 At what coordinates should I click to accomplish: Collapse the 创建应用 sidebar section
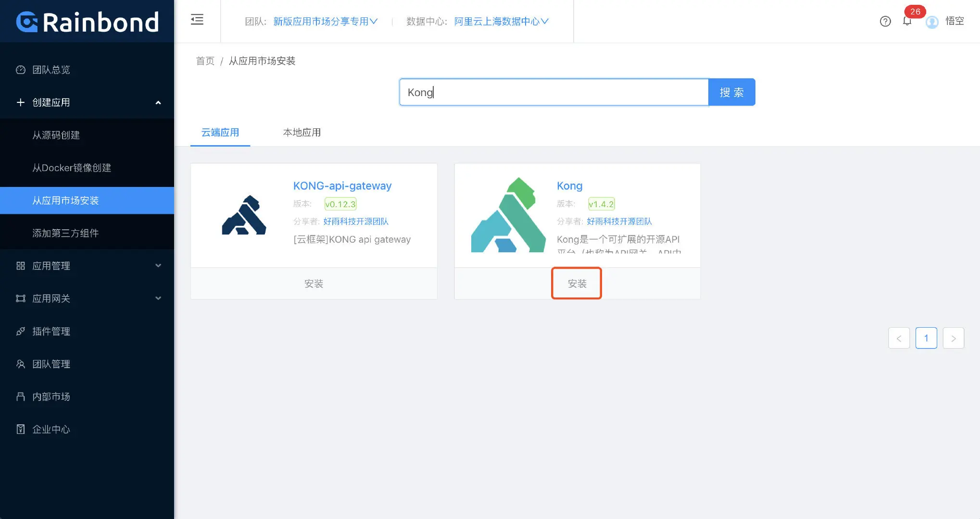click(158, 102)
